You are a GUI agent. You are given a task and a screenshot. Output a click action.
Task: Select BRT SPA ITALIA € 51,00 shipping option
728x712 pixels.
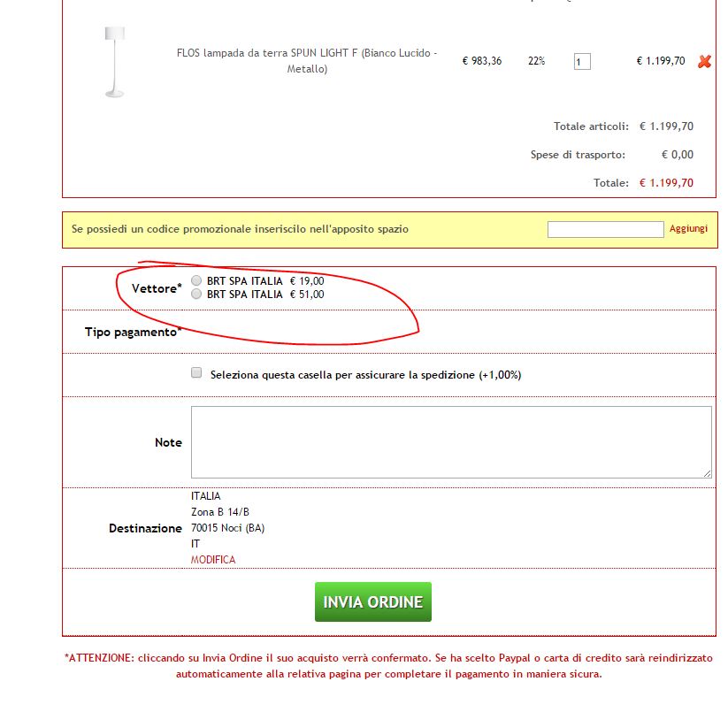(196, 294)
